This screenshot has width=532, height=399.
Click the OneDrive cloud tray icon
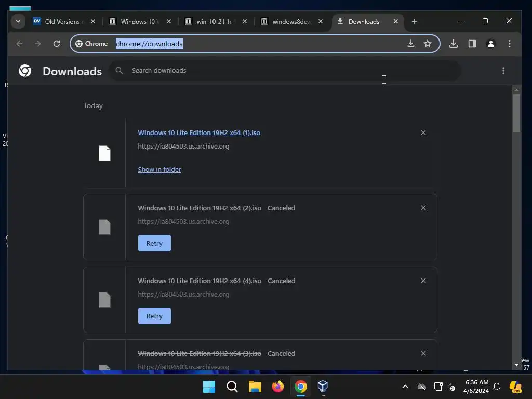(x=422, y=387)
